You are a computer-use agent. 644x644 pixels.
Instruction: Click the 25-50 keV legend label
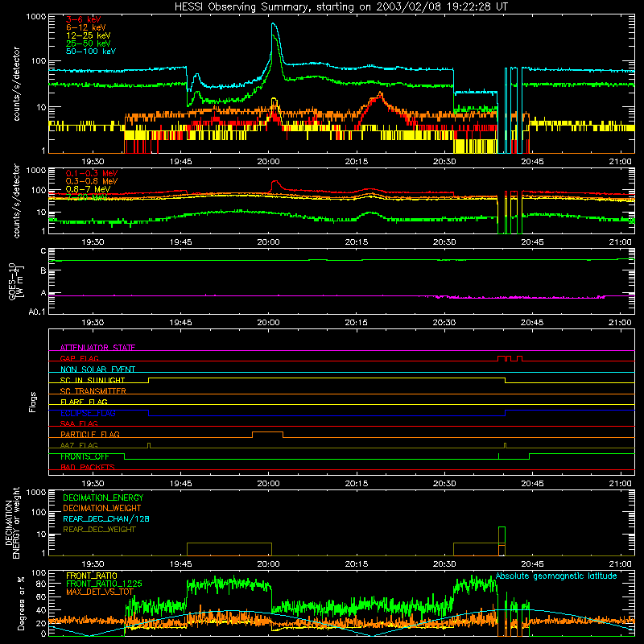coord(89,43)
